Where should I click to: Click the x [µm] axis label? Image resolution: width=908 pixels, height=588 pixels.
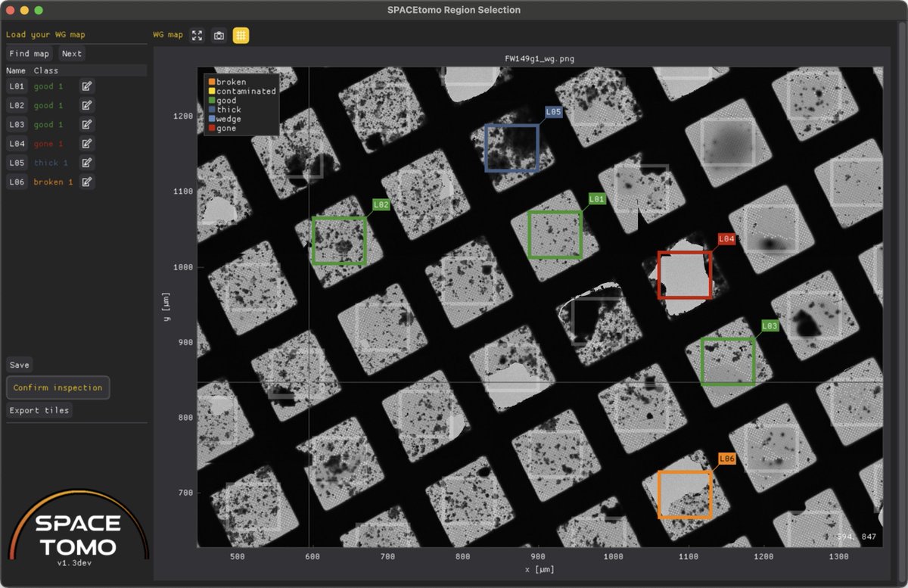(x=540, y=568)
